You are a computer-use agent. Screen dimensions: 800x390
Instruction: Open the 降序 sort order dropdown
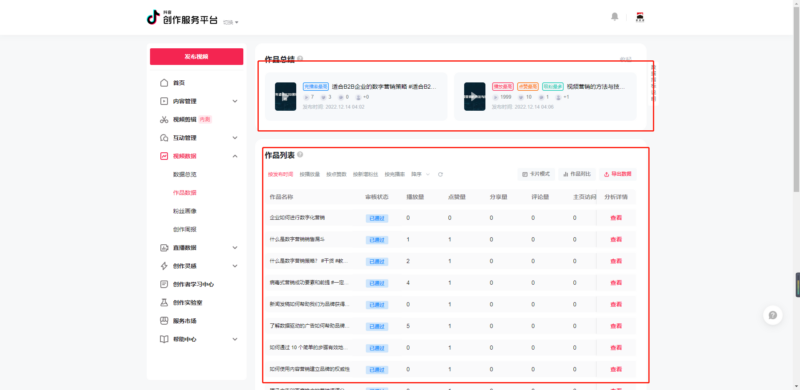point(420,175)
